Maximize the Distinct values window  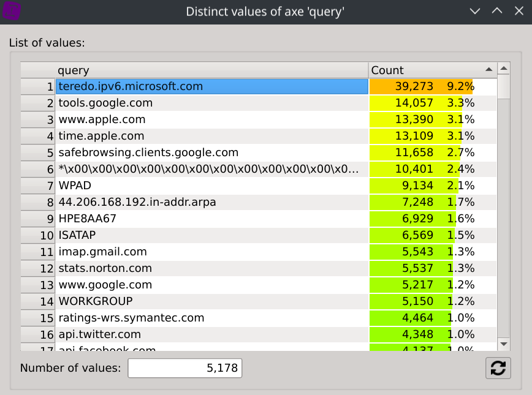496,12
